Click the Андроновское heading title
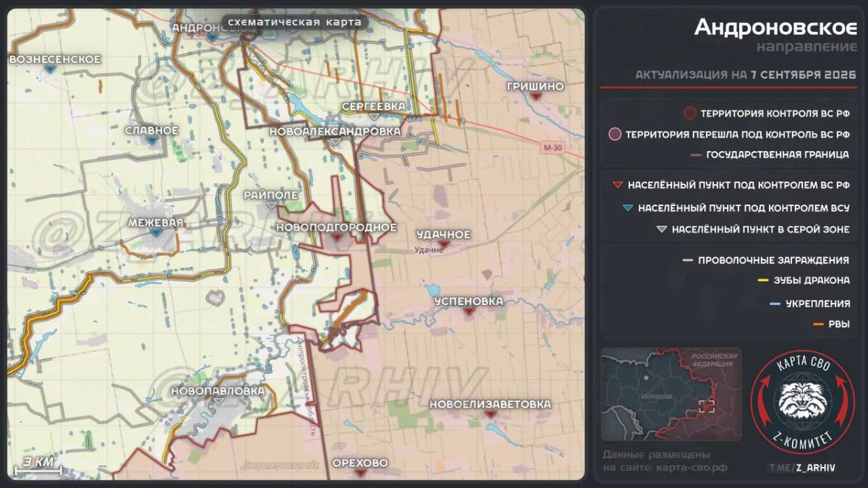 (775, 27)
